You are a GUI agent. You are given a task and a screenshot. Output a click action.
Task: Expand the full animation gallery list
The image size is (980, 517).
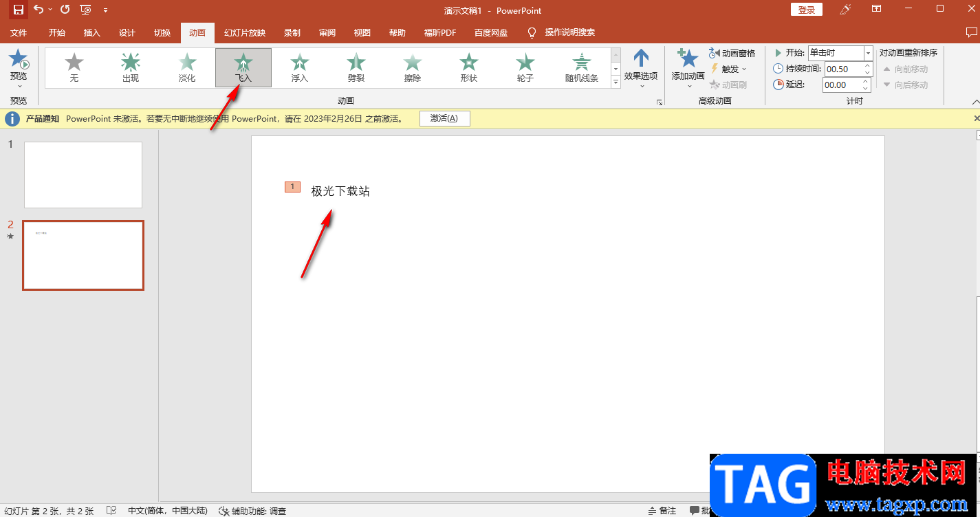(616, 81)
